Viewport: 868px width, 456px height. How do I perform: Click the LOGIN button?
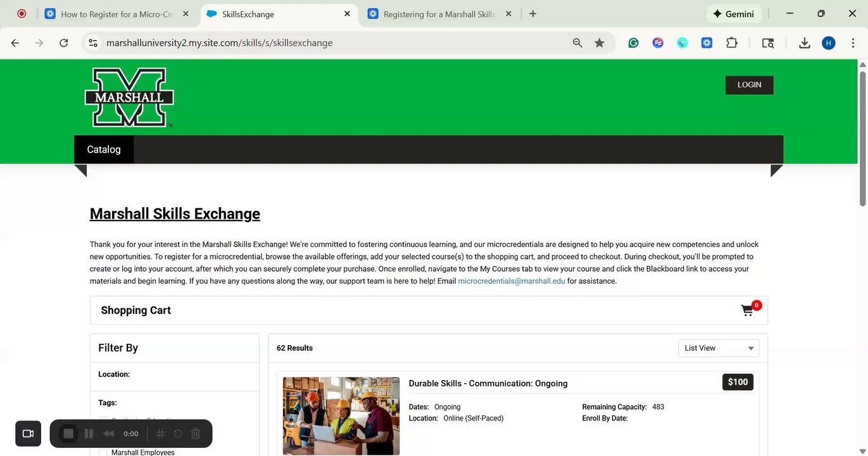point(749,85)
